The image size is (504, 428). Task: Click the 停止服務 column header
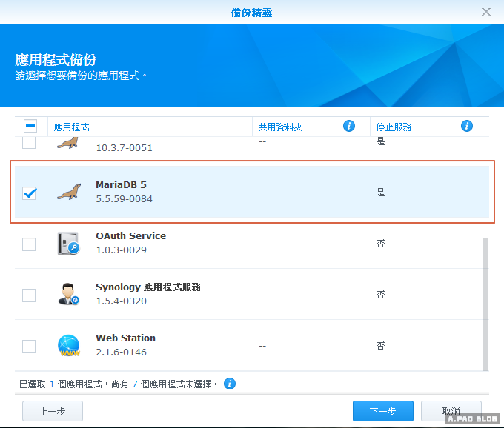pyautogui.click(x=394, y=127)
